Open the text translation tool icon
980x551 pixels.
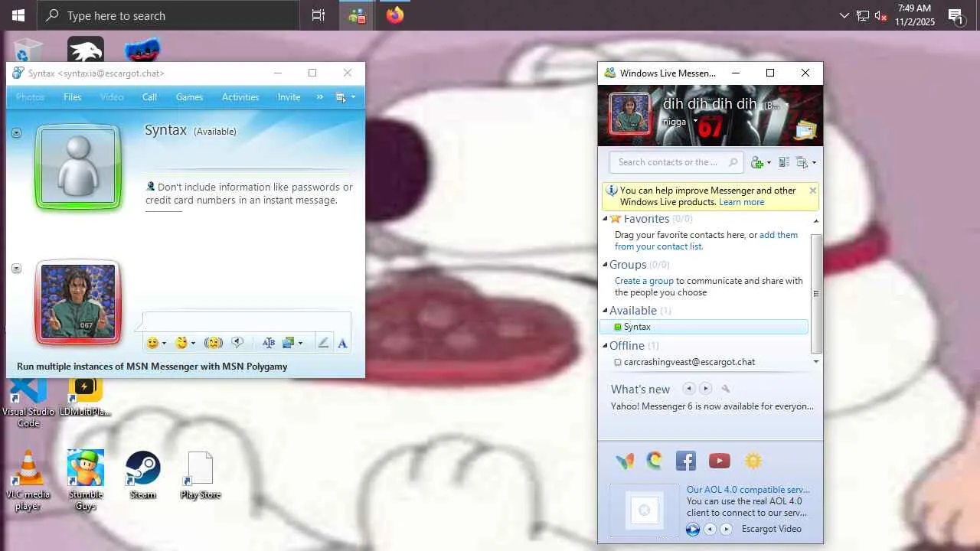click(268, 343)
